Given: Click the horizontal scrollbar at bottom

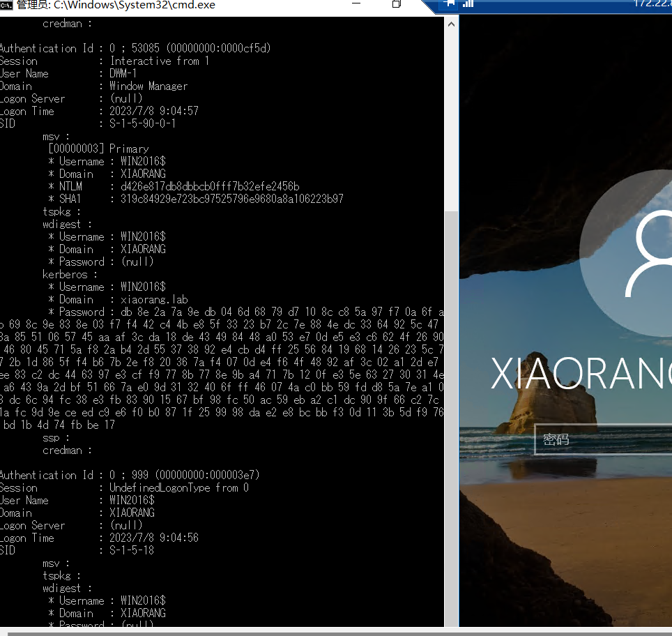Looking at the screenshot, I should pyautogui.click(x=335, y=633).
